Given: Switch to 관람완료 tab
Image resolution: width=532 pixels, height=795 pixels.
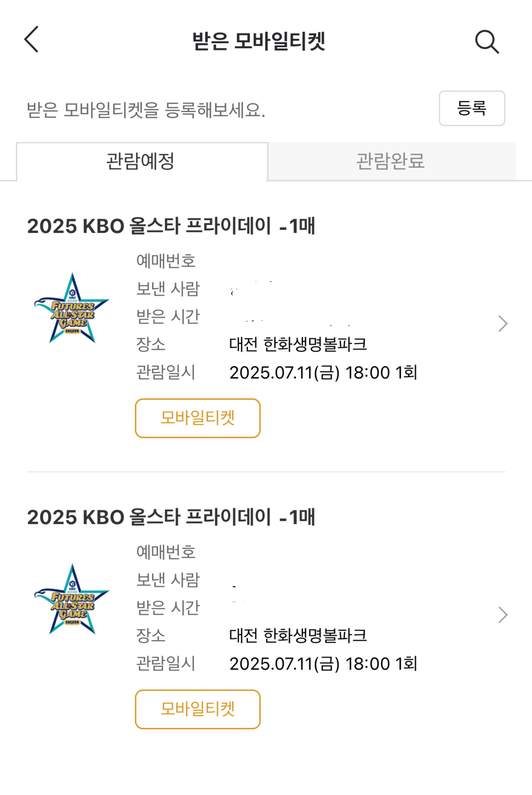Looking at the screenshot, I should (391, 161).
